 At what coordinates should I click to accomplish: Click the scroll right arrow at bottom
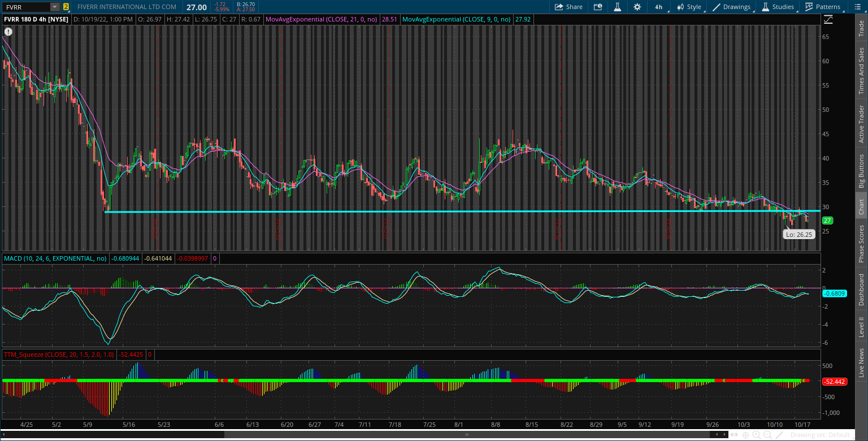(725, 435)
